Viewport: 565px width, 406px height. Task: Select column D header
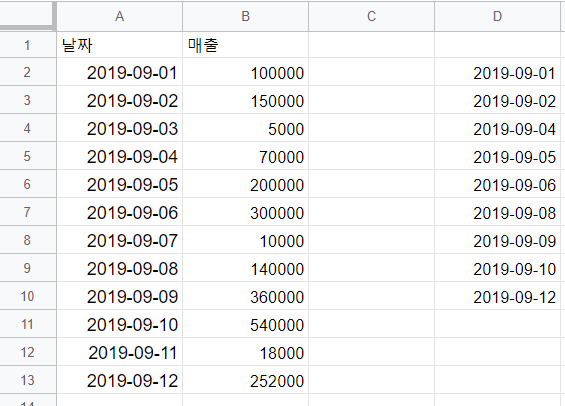[497, 16]
